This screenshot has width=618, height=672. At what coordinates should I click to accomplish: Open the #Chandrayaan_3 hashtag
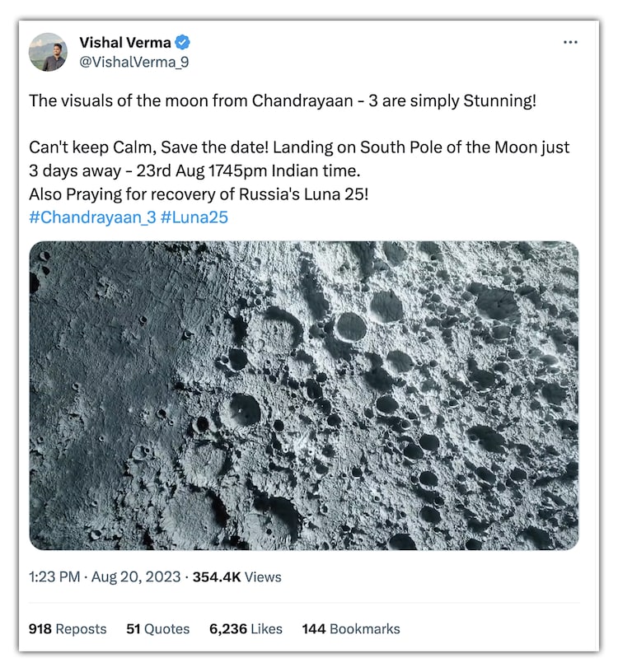[x=92, y=217]
